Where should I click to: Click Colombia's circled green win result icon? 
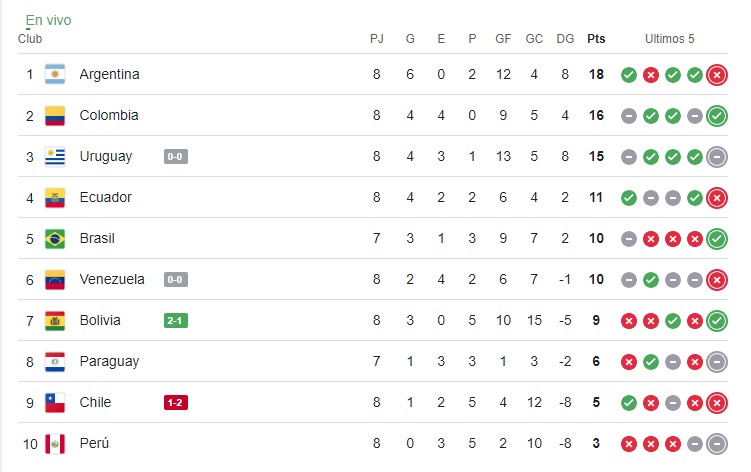(x=716, y=116)
